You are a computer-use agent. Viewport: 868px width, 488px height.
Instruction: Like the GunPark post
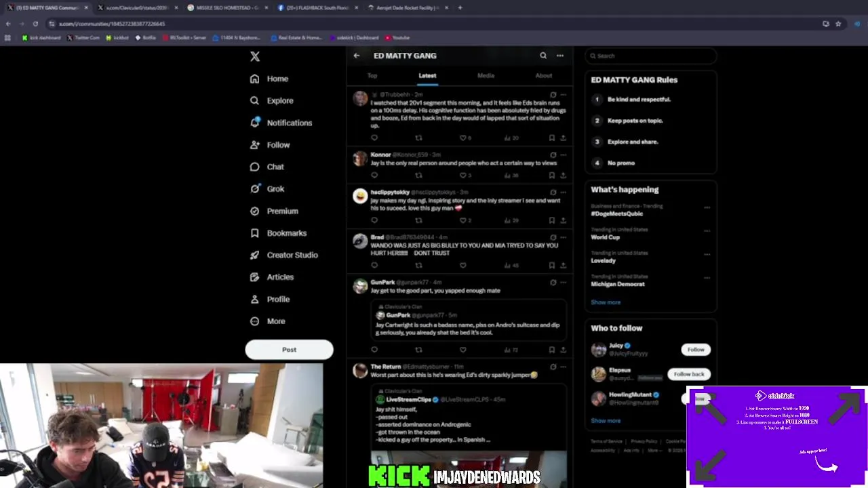tap(463, 350)
